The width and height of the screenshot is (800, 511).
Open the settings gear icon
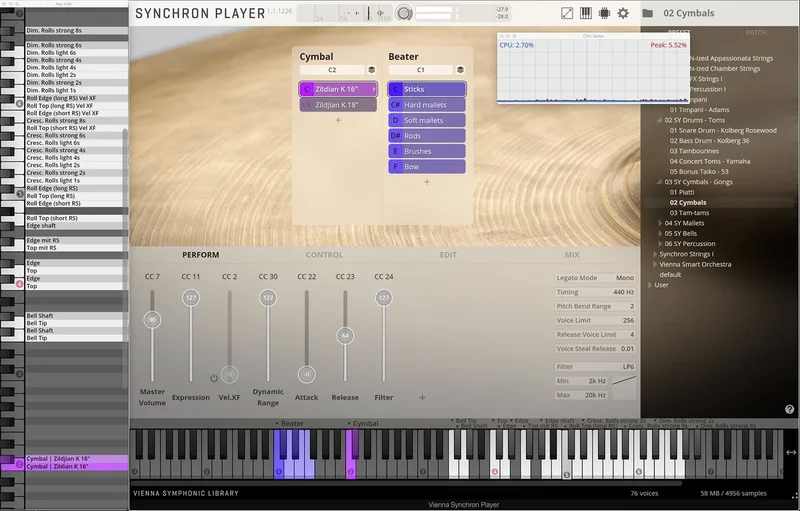[x=623, y=13]
